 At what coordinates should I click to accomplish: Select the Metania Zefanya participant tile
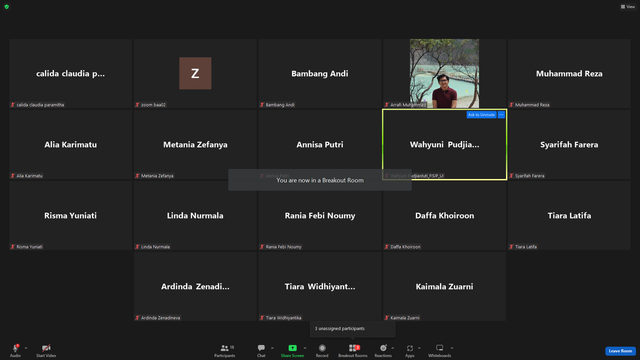pos(195,144)
